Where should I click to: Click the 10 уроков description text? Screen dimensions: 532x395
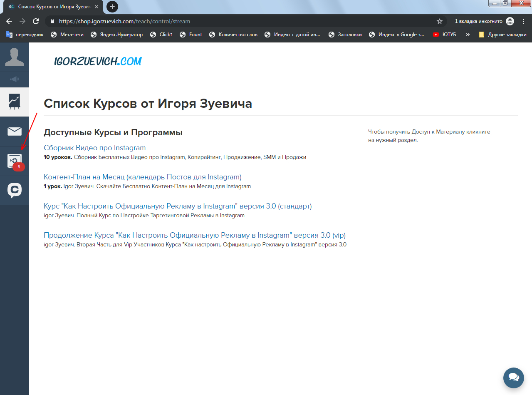click(x=175, y=157)
